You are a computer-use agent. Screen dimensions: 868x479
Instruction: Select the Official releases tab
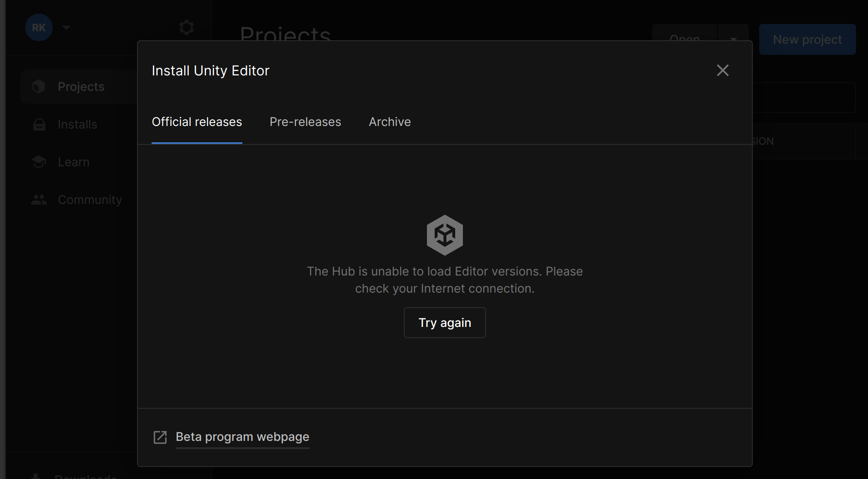click(197, 122)
